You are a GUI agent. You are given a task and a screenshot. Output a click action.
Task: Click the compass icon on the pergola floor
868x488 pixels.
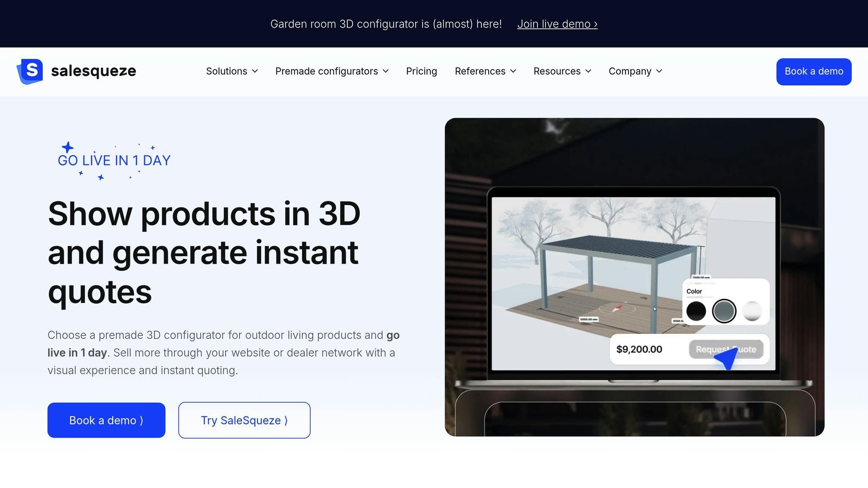click(x=618, y=308)
